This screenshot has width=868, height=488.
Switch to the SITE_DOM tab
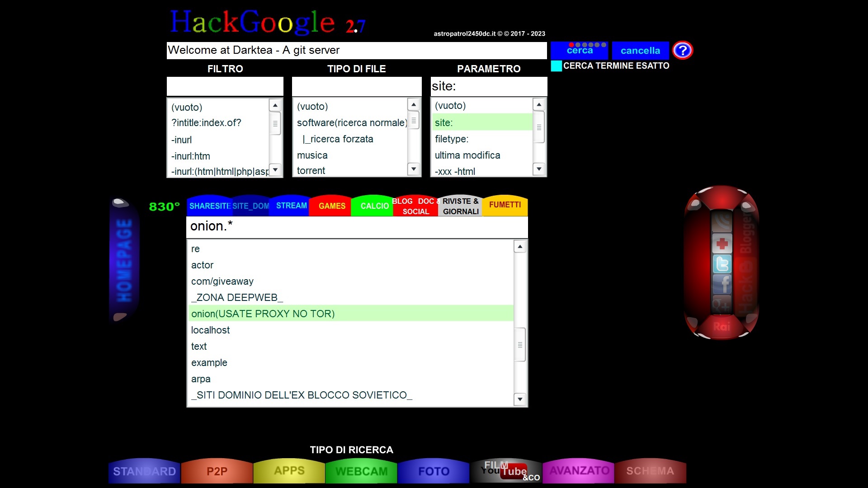pyautogui.click(x=251, y=206)
